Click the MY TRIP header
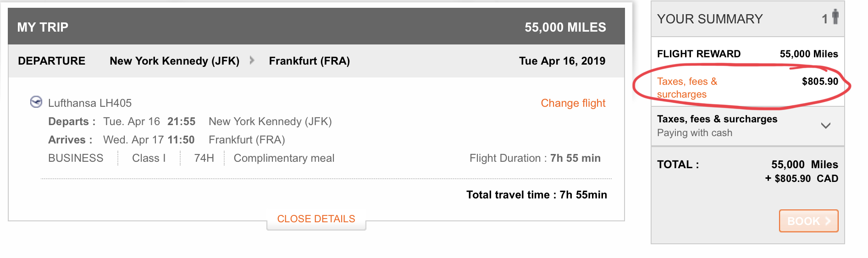Viewport: 868px width, 258px height. coord(43,27)
